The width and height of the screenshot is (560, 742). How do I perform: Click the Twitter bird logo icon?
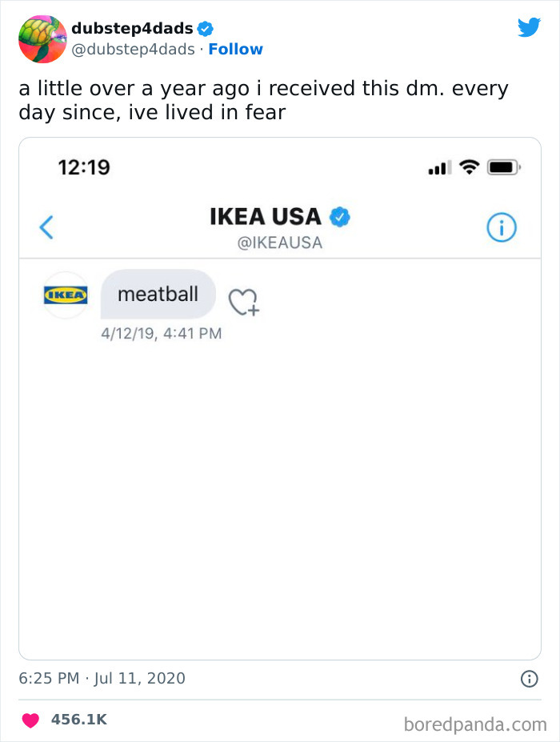click(x=530, y=27)
